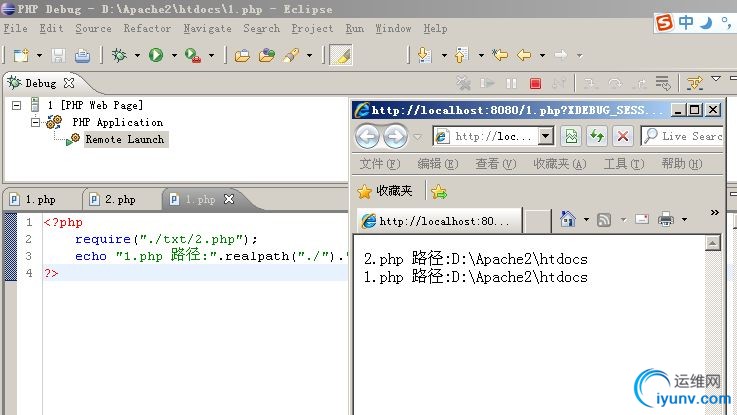Click the browser scrollbar up arrow
This screenshot has width=737, height=415.
713,243
